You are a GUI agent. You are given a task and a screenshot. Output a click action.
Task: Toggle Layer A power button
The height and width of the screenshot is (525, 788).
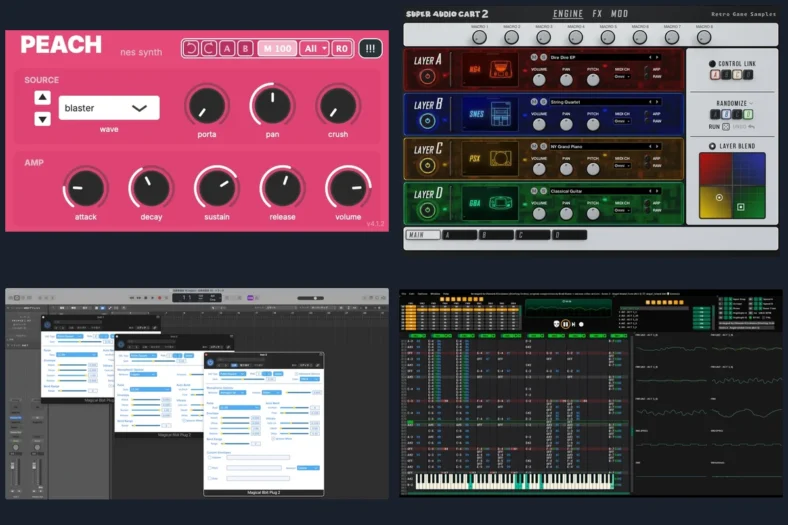pos(427,76)
